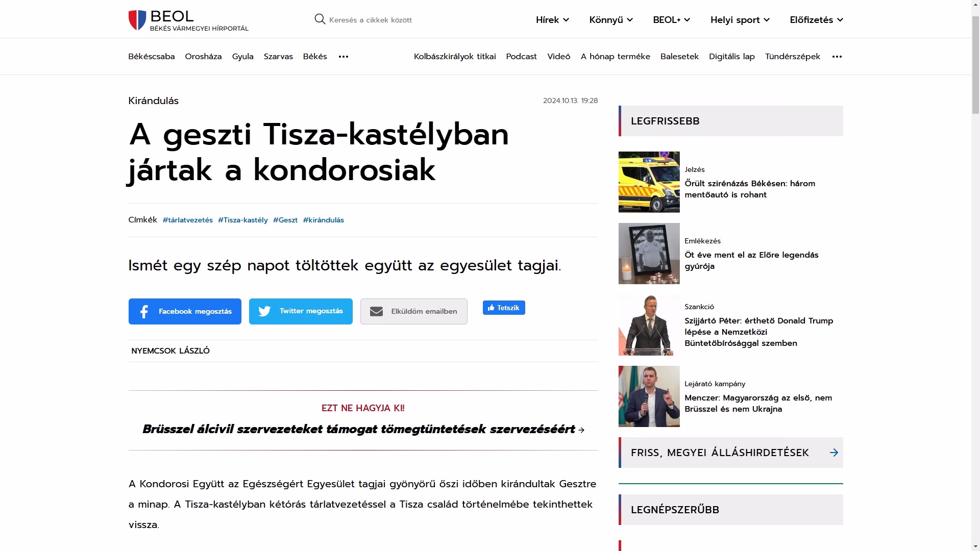Go to the Orosháza section
980x551 pixels.
203,57
